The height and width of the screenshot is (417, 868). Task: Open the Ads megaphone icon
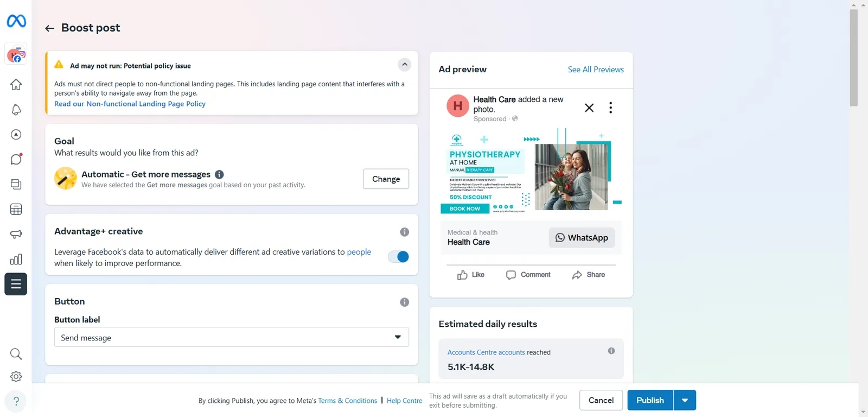[16, 234]
